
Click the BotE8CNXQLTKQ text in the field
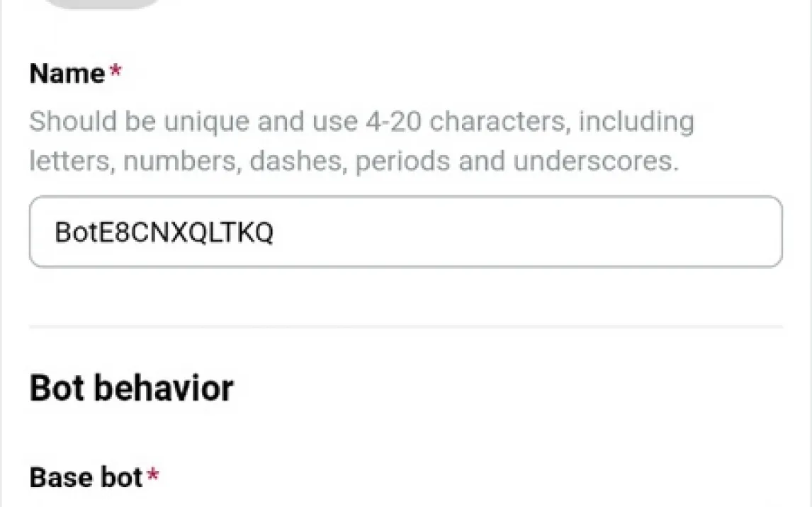[164, 233]
